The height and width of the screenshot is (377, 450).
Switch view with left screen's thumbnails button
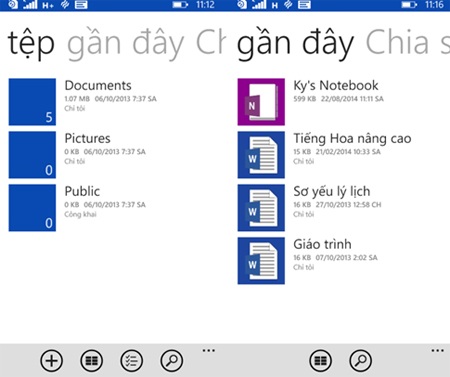pos(92,361)
